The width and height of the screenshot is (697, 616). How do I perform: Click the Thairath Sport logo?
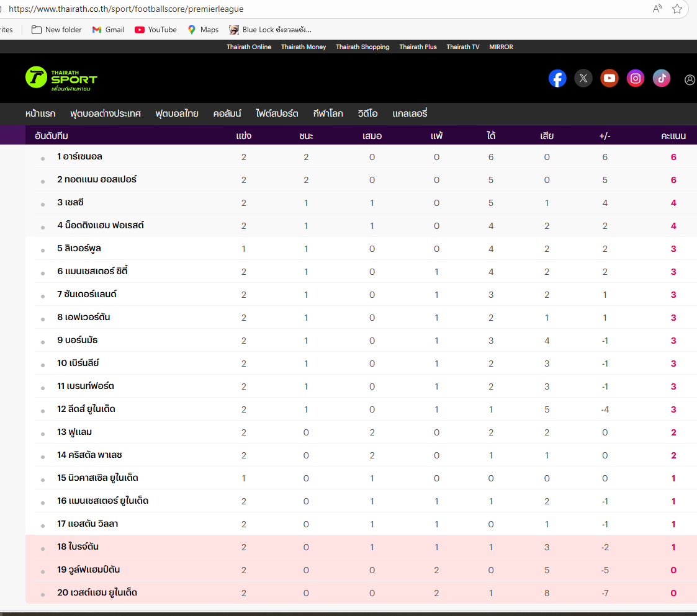coord(61,79)
